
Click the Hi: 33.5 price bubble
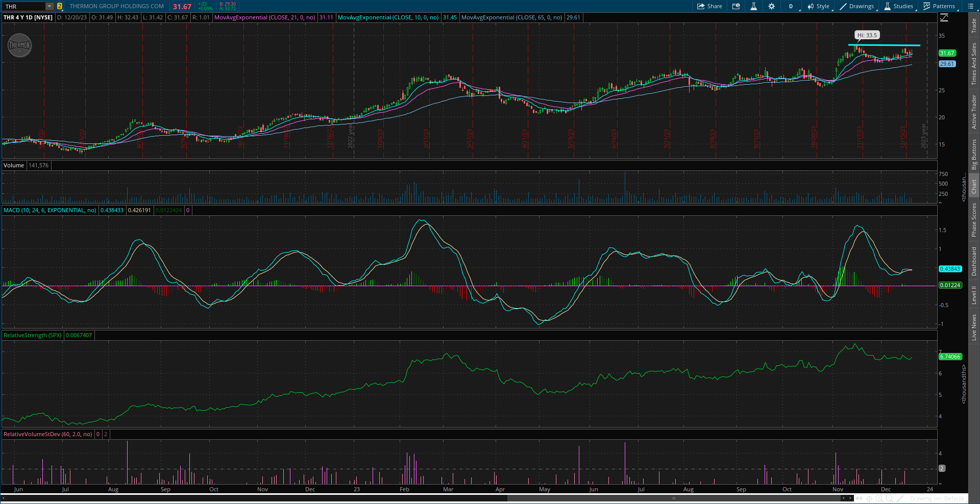point(867,35)
